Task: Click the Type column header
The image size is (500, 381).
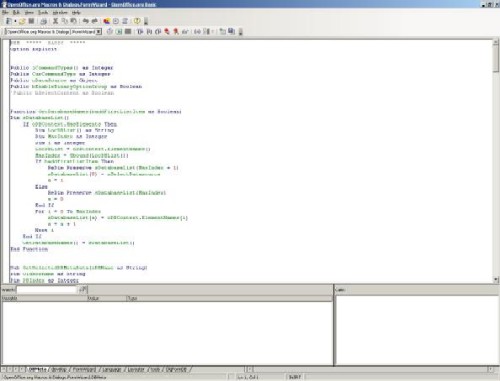Action: [x=229, y=298]
